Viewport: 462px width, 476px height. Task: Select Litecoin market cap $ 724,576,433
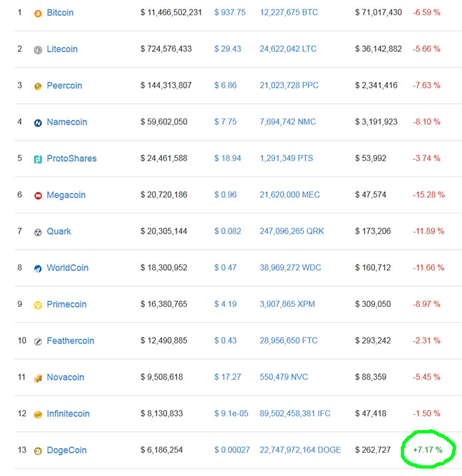point(166,49)
